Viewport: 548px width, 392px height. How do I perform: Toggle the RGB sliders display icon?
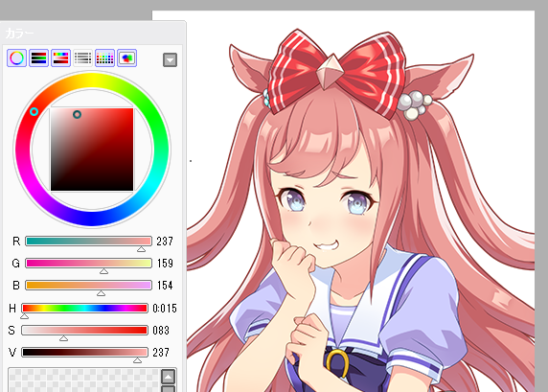coord(38,58)
